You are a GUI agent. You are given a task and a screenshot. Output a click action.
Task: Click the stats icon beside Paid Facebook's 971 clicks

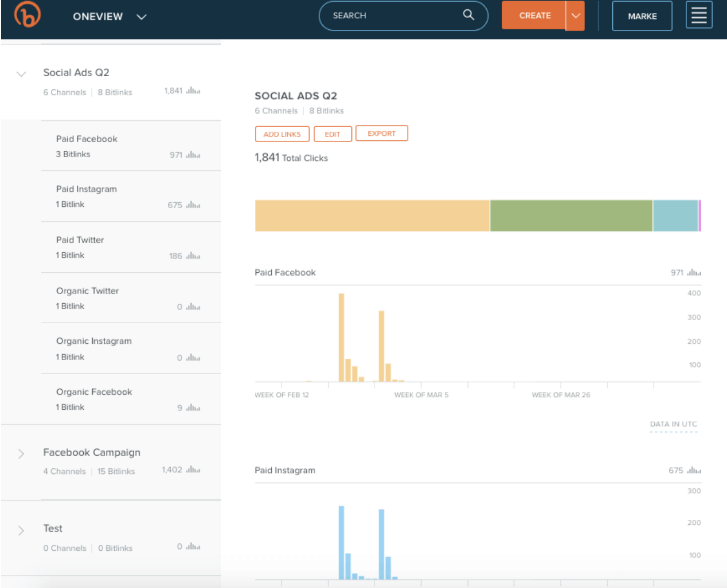(x=194, y=154)
